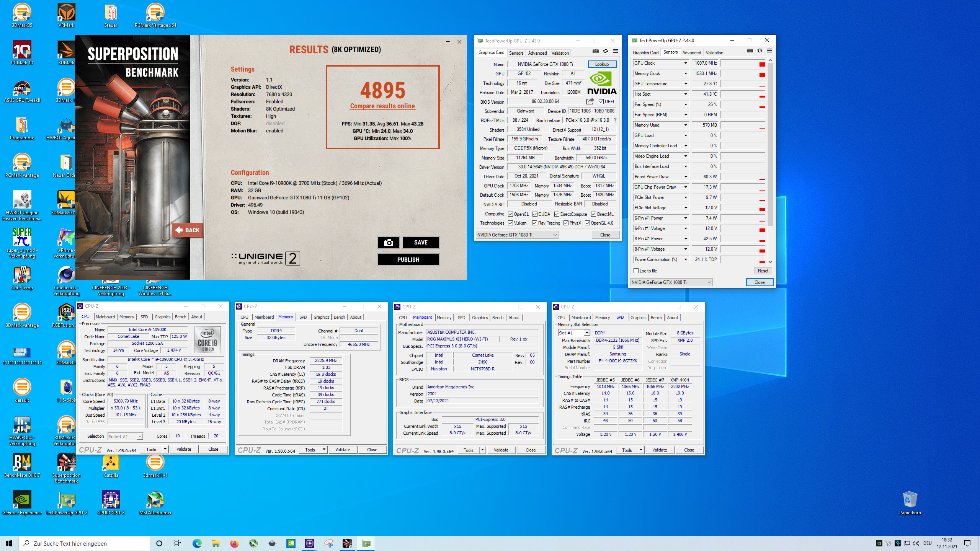Open TechPowerUp GPU-Z desktop shortcut

pos(67,503)
